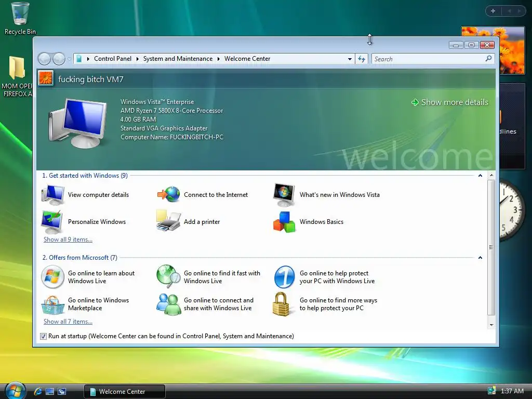Select the Add a printer icon

coord(168,221)
